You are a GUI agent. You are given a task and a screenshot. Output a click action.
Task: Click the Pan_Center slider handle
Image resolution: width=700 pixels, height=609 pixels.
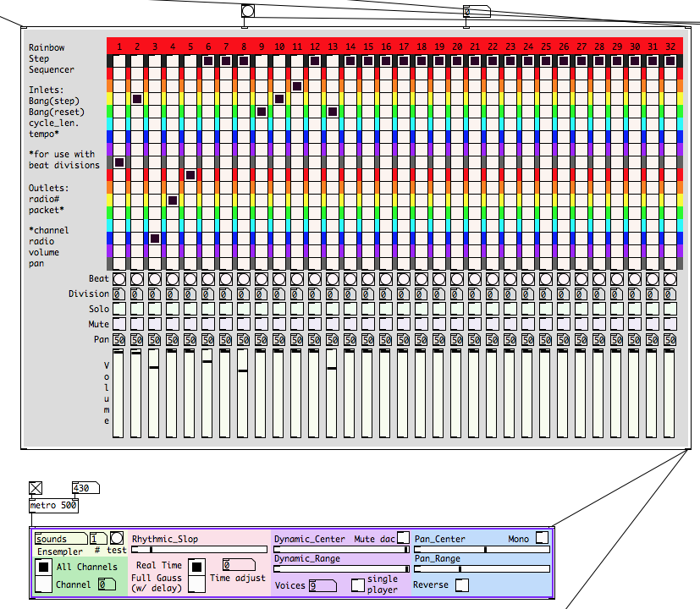point(485,550)
